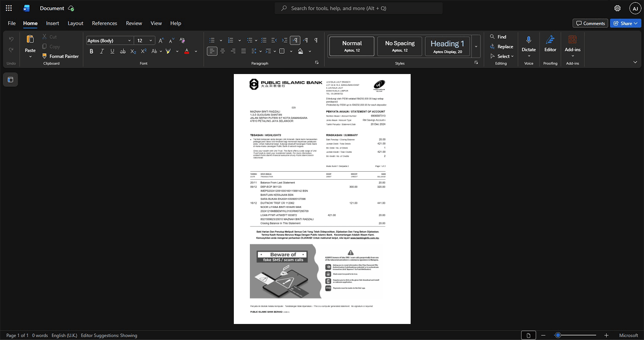This screenshot has height=340, width=644.
Task: Toggle left-to-right text direction
Action: point(295,40)
